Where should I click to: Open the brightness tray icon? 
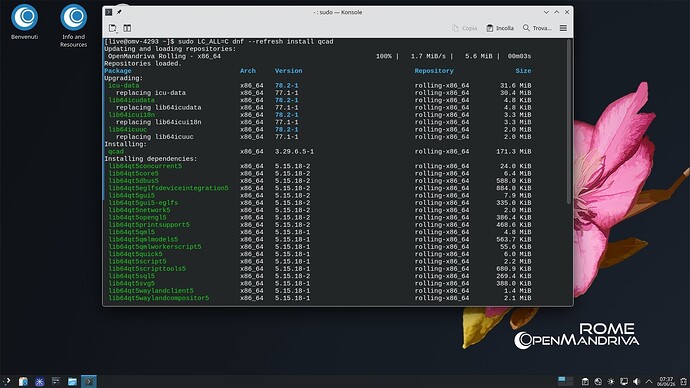click(x=611, y=381)
